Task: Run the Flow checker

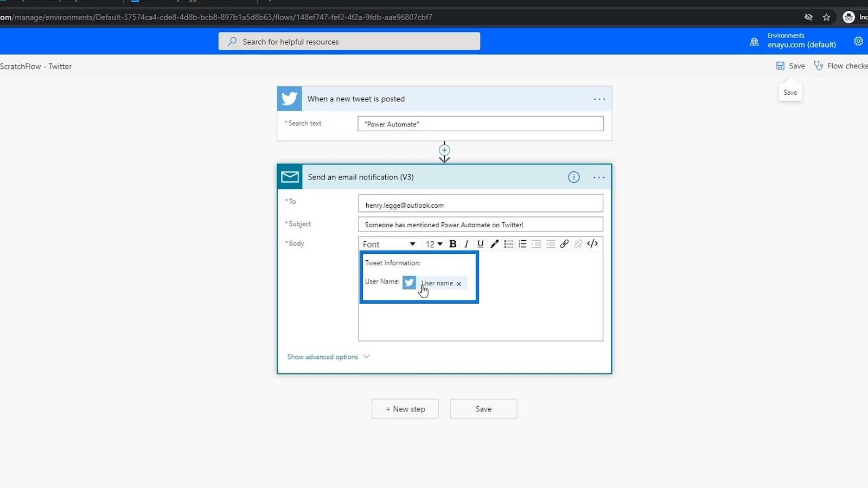Action: [x=841, y=66]
